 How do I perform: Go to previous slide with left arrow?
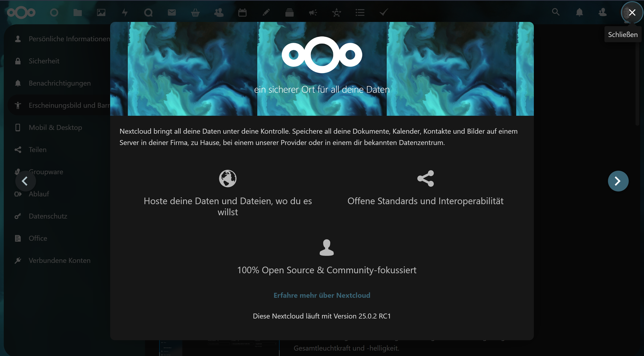pyautogui.click(x=25, y=181)
